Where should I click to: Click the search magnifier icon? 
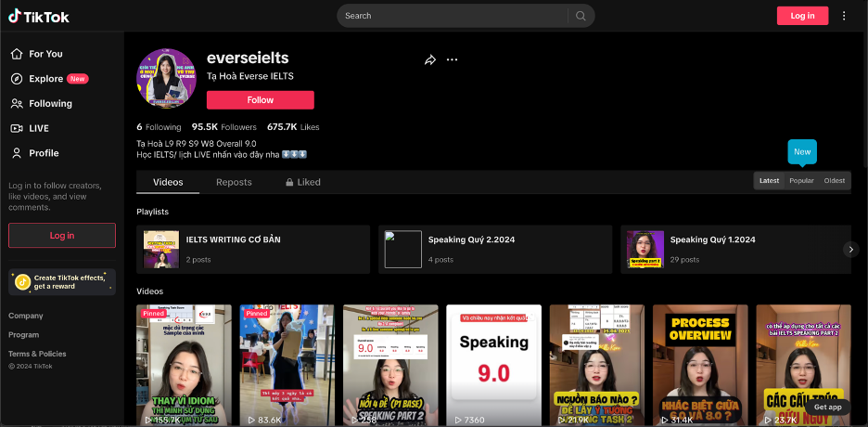point(581,16)
